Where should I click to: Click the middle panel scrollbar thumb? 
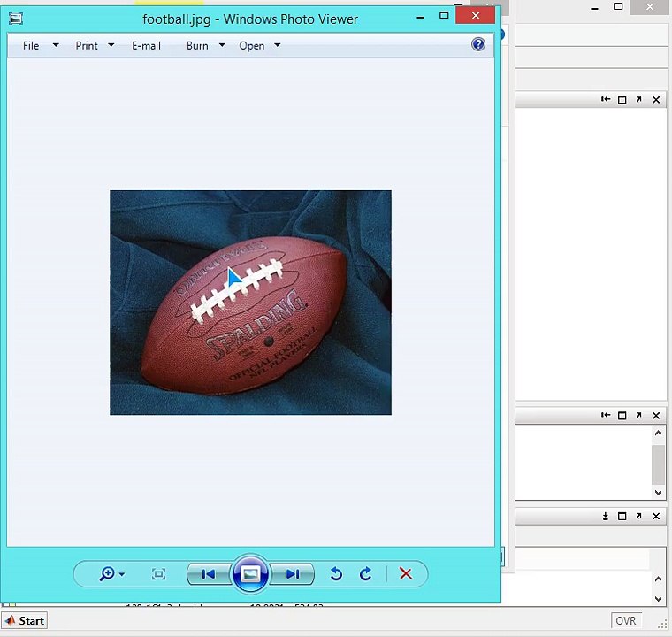(658, 464)
